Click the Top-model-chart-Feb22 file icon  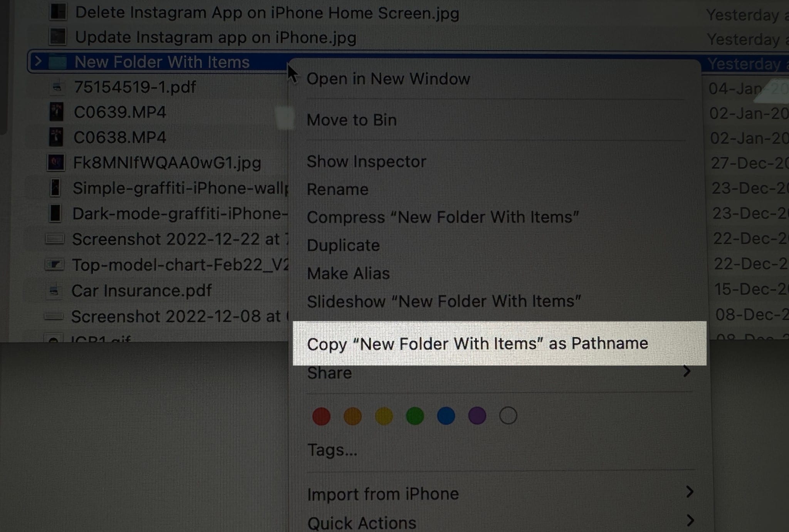click(x=54, y=265)
